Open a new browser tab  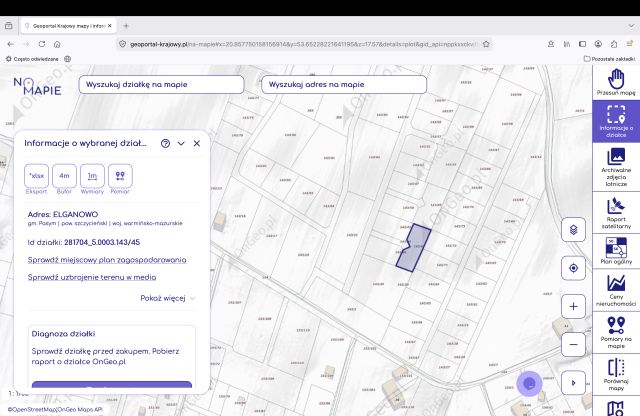click(x=126, y=26)
